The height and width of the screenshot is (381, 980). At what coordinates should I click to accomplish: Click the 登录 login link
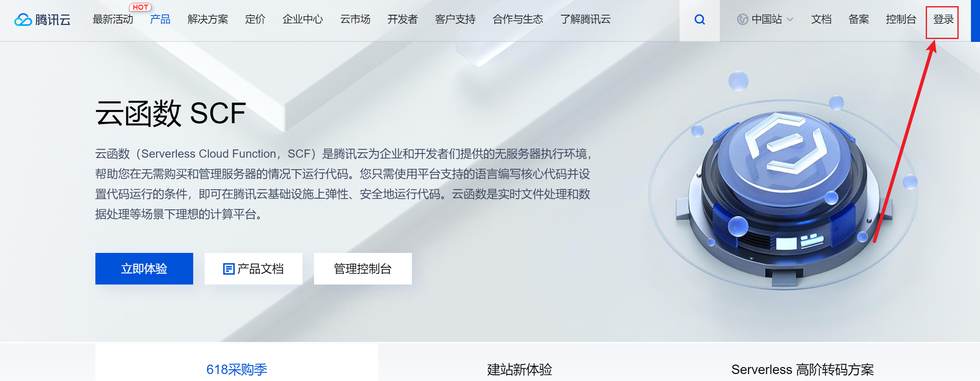click(x=943, y=19)
